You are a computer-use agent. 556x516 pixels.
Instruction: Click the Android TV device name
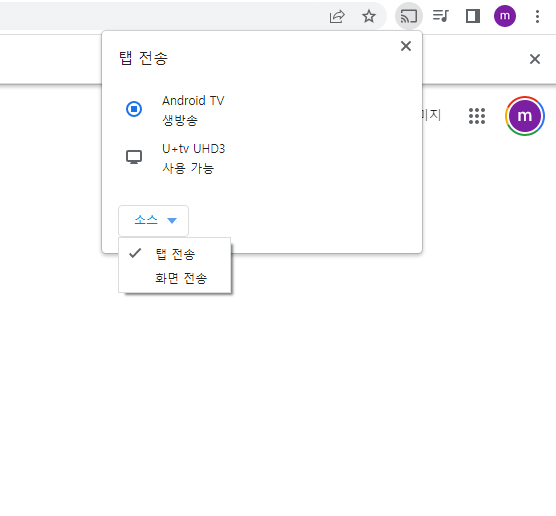click(x=193, y=101)
